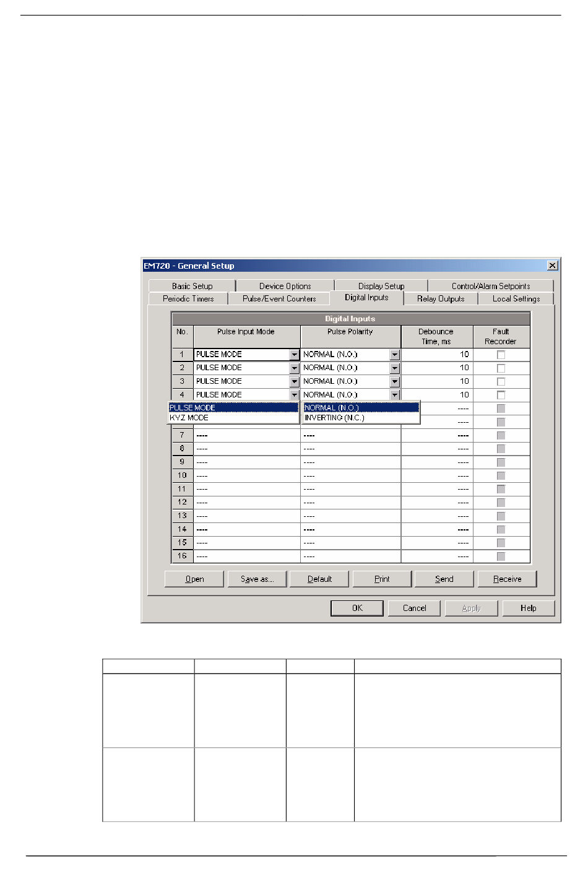The height and width of the screenshot is (879, 588).
Task: Click disabled Fault Recorder checkbox row 16
Action: [x=501, y=556]
